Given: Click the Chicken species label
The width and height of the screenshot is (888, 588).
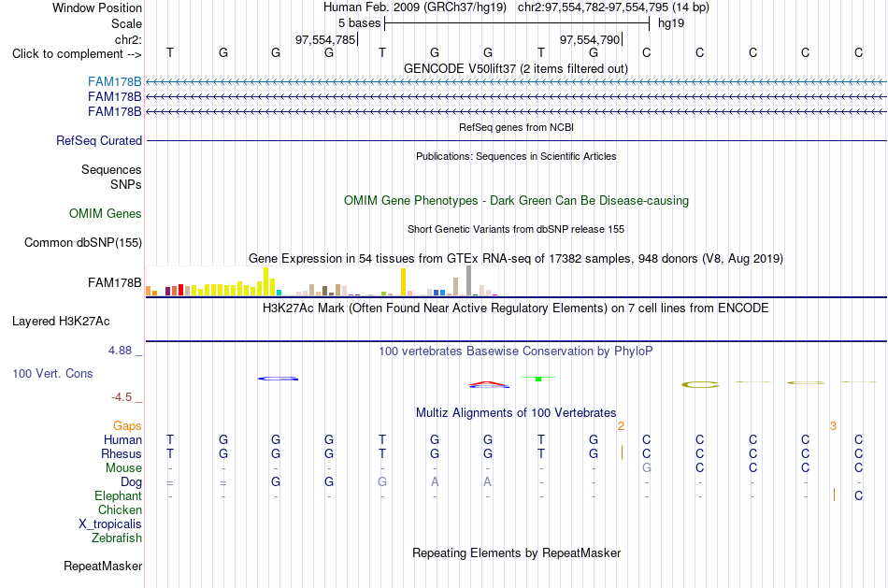Looking at the screenshot, I should click(120, 509).
